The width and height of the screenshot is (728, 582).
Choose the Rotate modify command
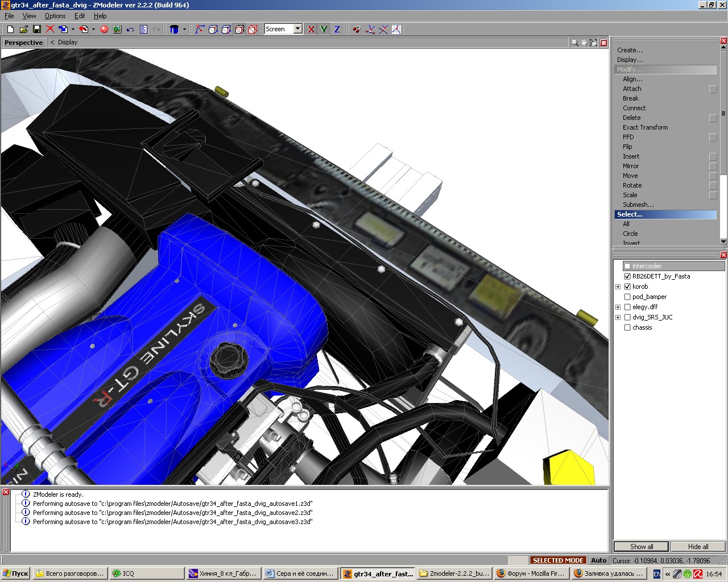pyautogui.click(x=632, y=185)
